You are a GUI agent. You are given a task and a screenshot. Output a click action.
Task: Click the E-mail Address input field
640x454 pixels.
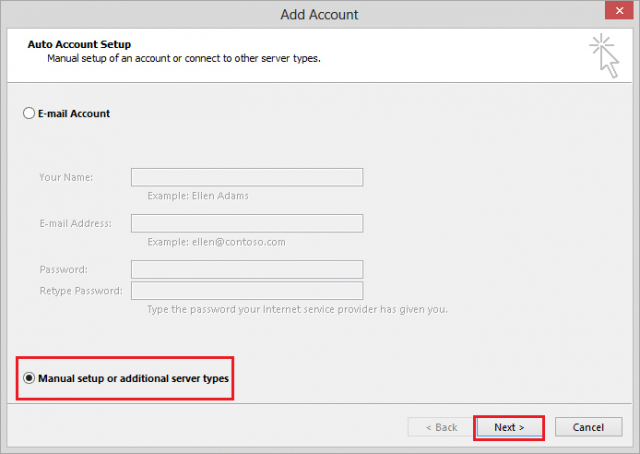247,223
